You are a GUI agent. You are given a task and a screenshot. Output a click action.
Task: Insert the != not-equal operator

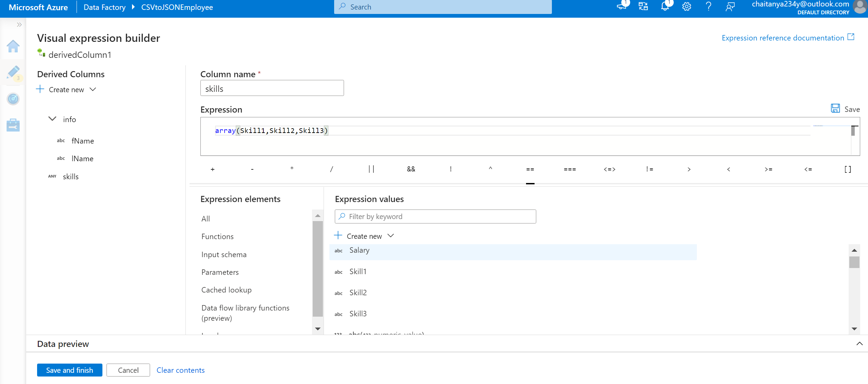(x=650, y=169)
